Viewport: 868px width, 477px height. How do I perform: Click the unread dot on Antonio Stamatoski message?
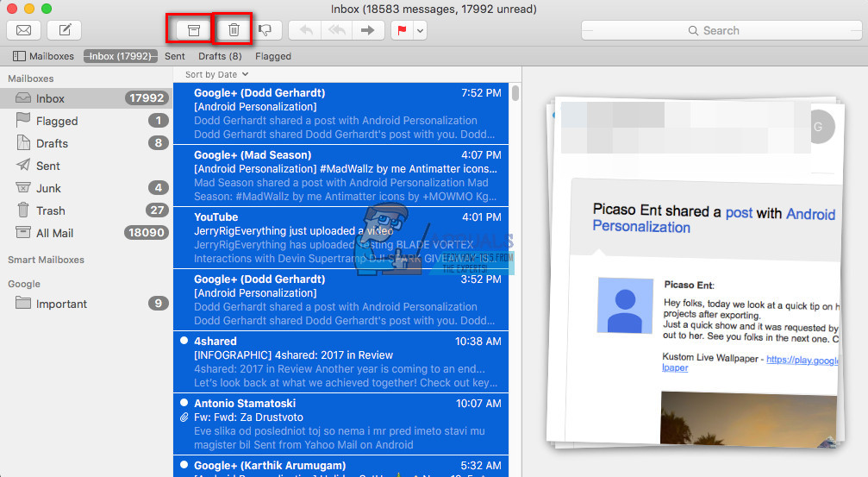coord(184,403)
